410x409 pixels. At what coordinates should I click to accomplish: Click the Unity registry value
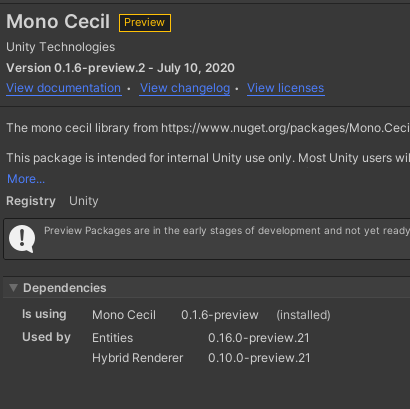[84, 201]
